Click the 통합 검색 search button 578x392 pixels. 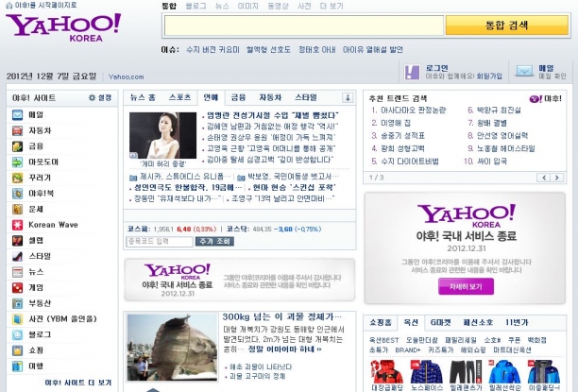point(507,26)
